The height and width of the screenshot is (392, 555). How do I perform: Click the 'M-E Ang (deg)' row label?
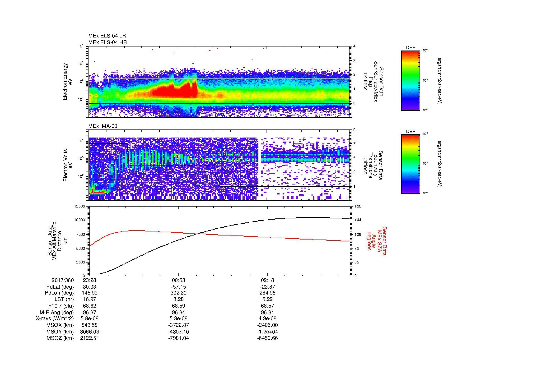pos(57,312)
